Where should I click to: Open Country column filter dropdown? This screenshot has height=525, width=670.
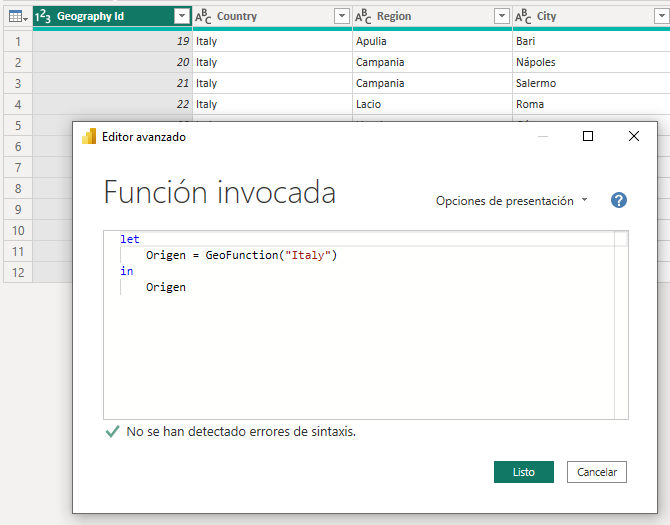[x=342, y=16]
